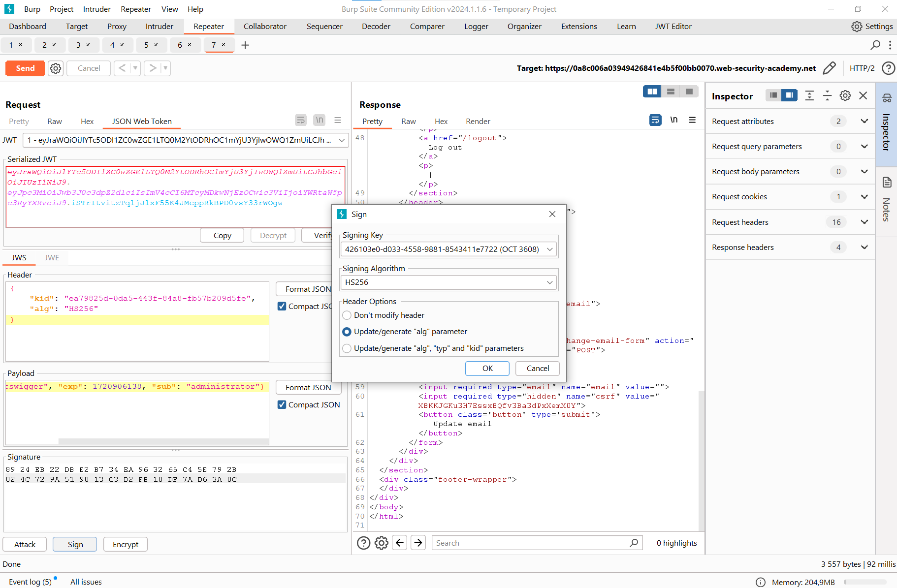Open Event log in status bar
Screen dimensions: 897x588
coord(30,582)
